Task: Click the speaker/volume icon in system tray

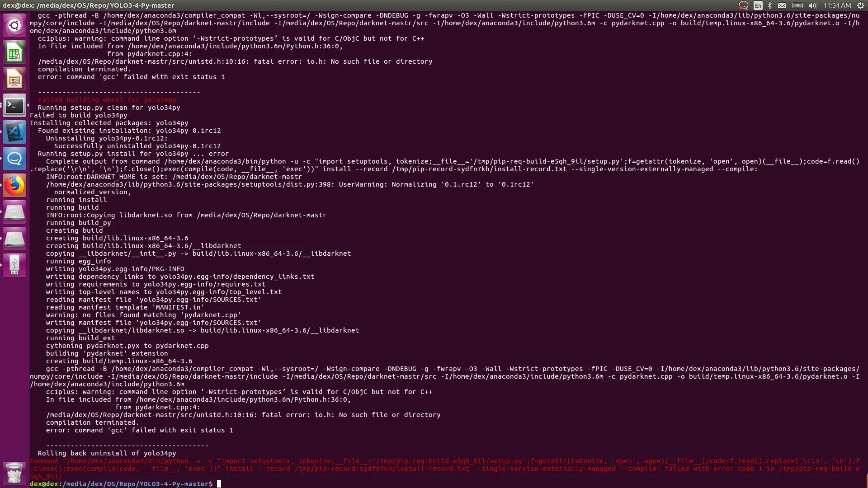Action: (x=812, y=5)
